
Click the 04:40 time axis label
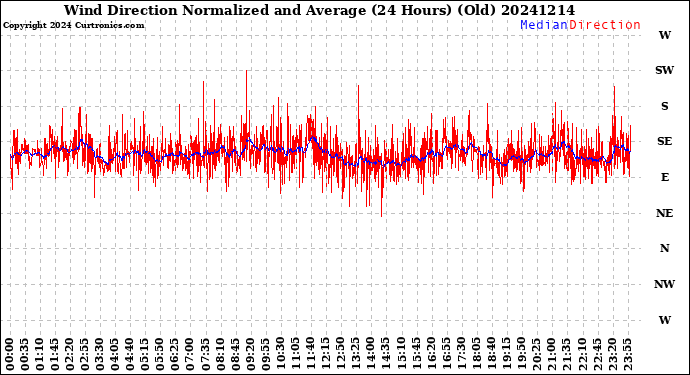(130, 354)
